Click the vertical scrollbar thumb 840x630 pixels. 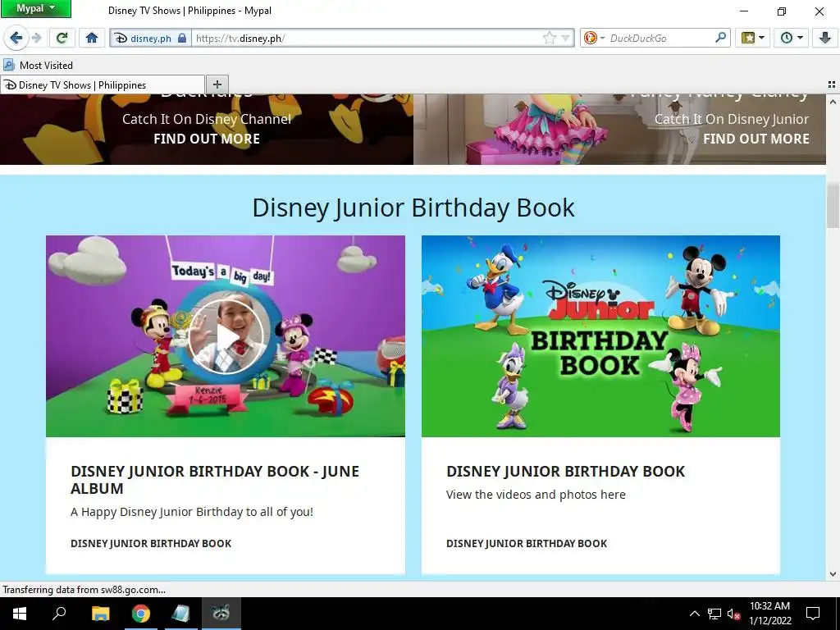point(833,205)
